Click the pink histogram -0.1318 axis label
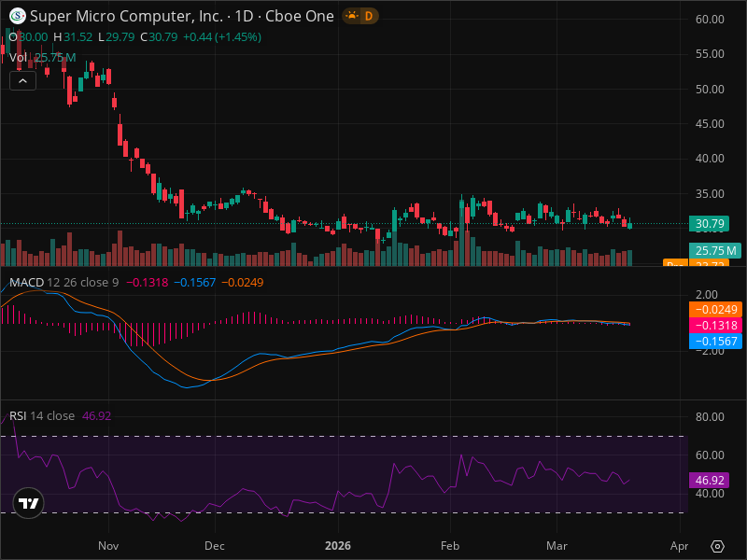Viewport: 747px width, 560px height. click(715, 325)
